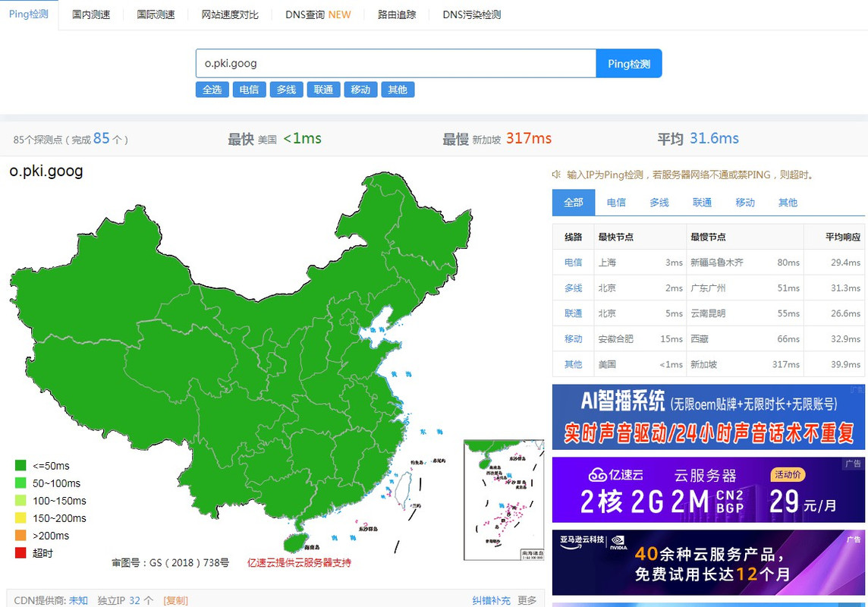Switch to 国际测速 tab
This screenshot has height=607, width=868.
click(x=156, y=15)
